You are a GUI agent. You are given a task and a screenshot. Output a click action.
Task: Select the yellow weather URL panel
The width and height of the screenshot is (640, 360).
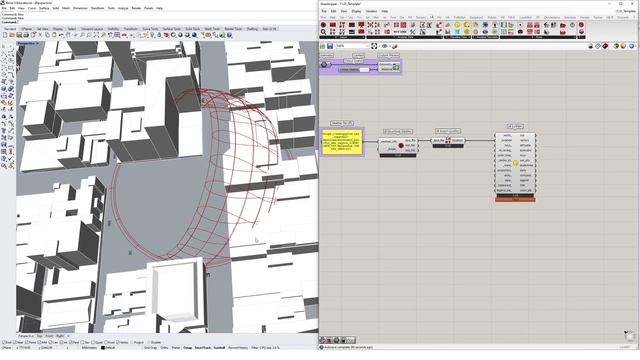pos(342,141)
